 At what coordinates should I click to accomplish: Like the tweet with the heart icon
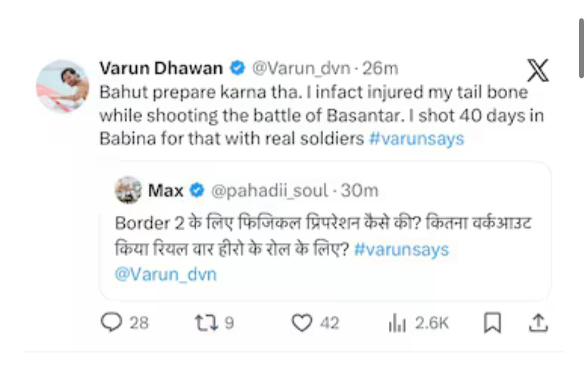point(302,324)
